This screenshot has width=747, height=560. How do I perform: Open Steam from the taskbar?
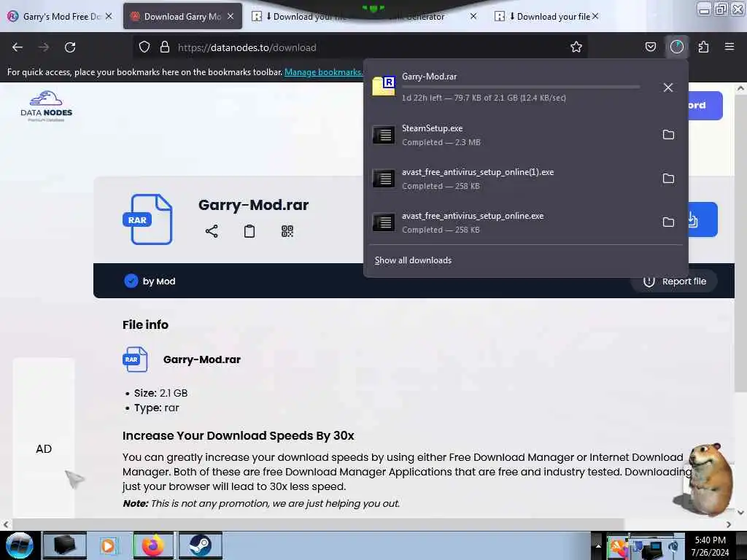click(200, 545)
